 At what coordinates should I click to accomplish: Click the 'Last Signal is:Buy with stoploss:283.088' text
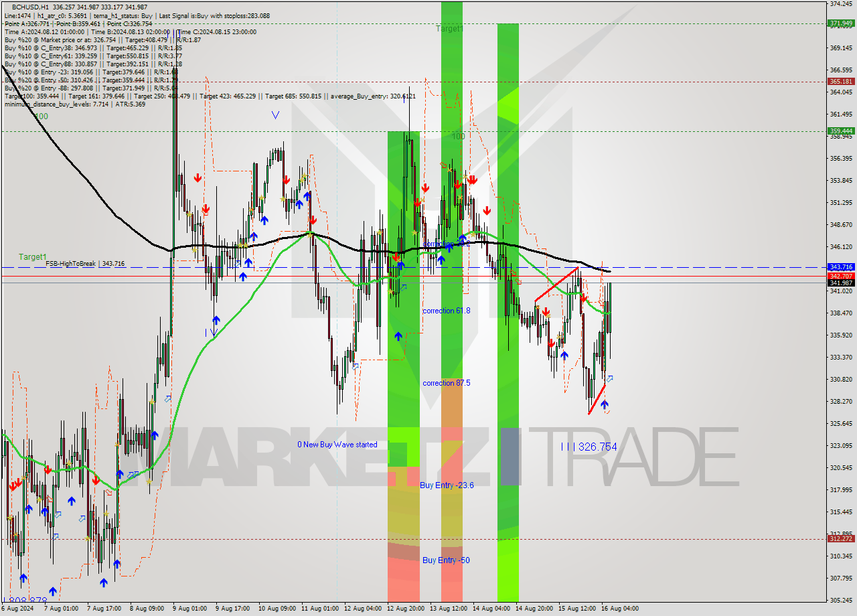(213, 15)
